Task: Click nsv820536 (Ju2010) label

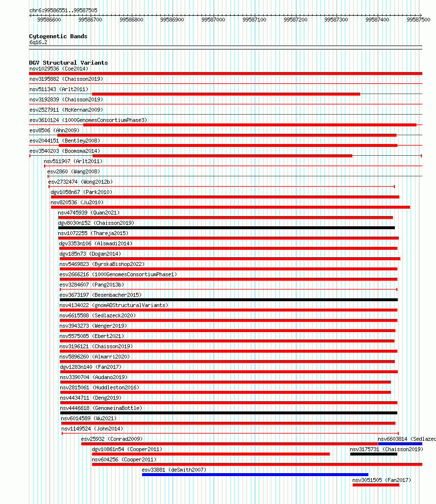Action: (77, 202)
